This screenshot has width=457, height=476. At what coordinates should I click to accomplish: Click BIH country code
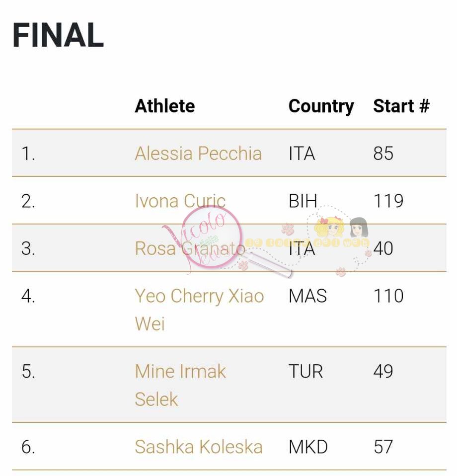[x=303, y=201]
